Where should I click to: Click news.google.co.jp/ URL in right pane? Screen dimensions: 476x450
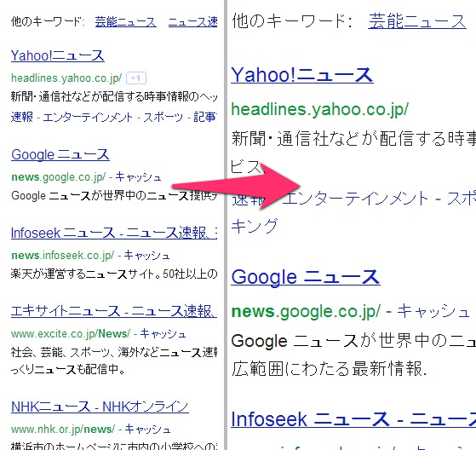306,312
